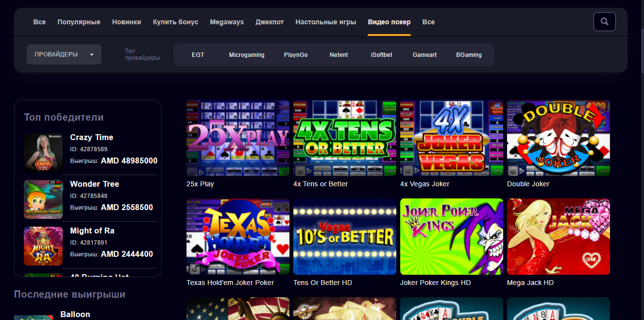Switch to the Новинки tab
Screen dimensions: 644x320
(126, 22)
